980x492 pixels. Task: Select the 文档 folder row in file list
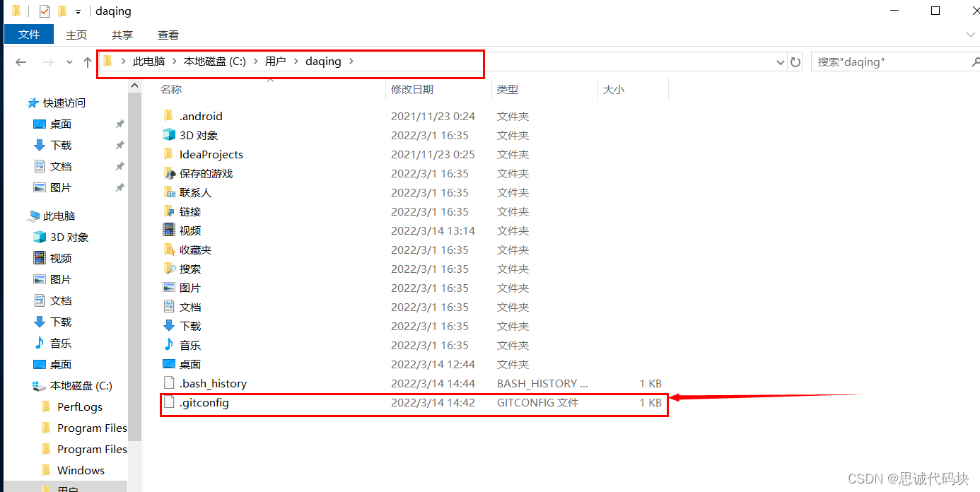pyautogui.click(x=414, y=307)
